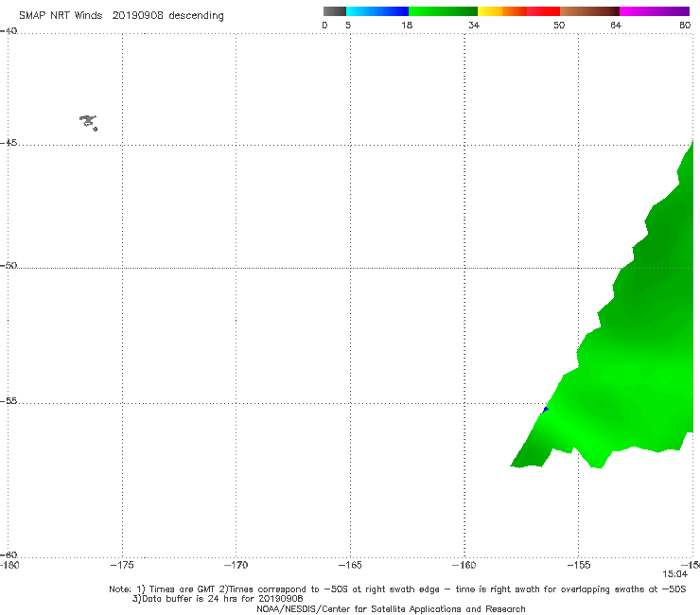
Task: Click the swath time stamp '15:04'
Action: (x=674, y=574)
